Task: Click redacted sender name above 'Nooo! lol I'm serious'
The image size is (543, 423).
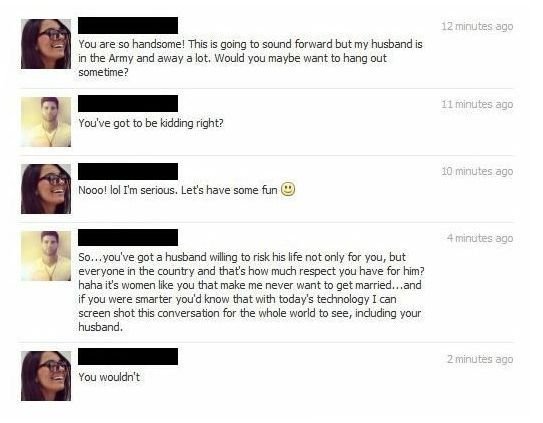Action: (x=128, y=171)
